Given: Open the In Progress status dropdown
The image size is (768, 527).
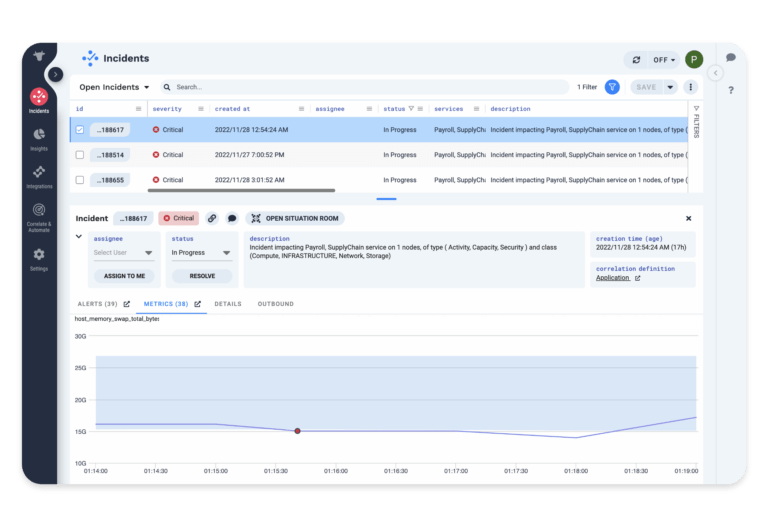Looking at the screenshot, I should coord(201,253).
